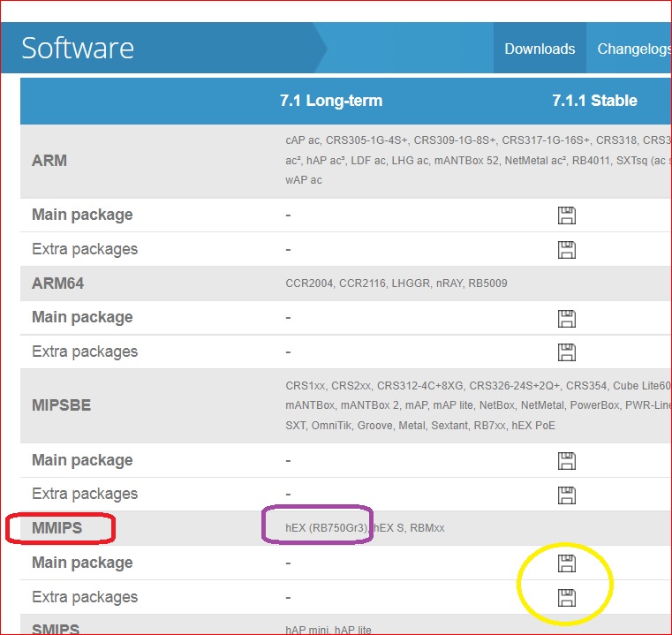
Task: Click Extra packages label under ARM
Action: (x=85, y=249)
